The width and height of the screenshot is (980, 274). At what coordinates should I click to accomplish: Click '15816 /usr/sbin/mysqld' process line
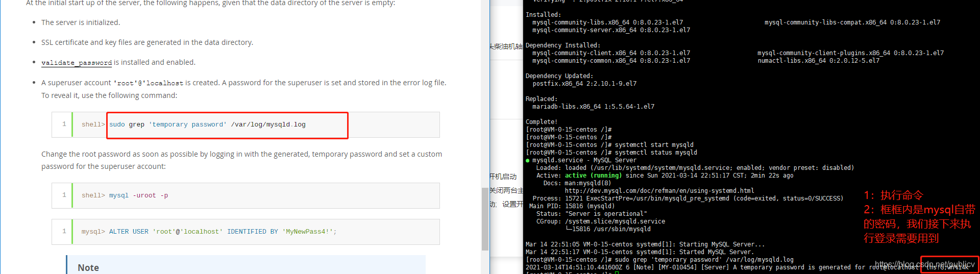click(x=608, y=229)
